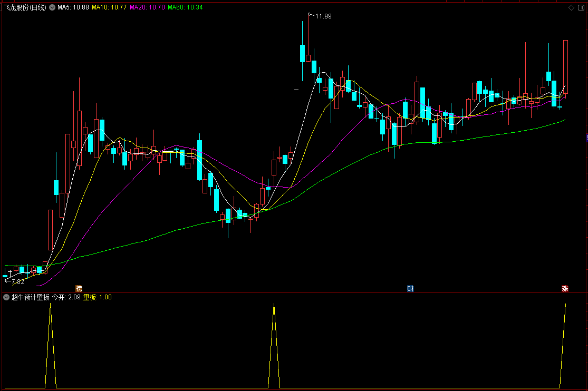Click the first yellow spike in the 量板 panel
This screenshot has height=391, width=588.
point(51,345)
